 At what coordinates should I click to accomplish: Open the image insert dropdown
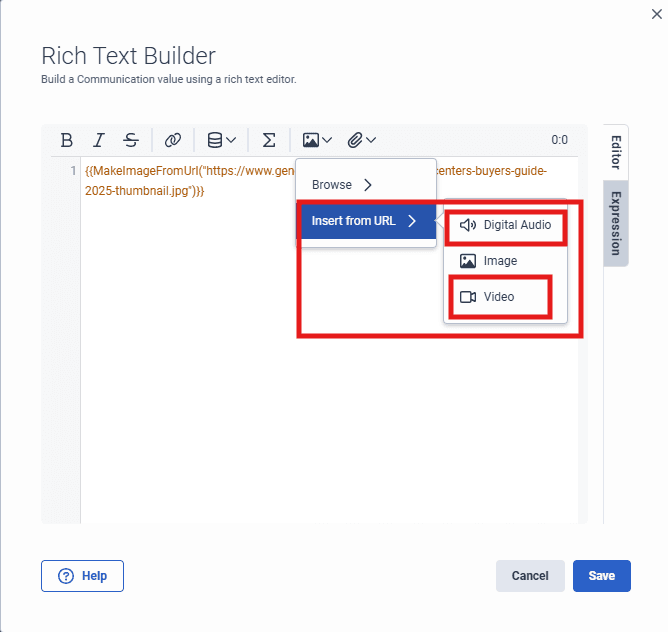317,141
